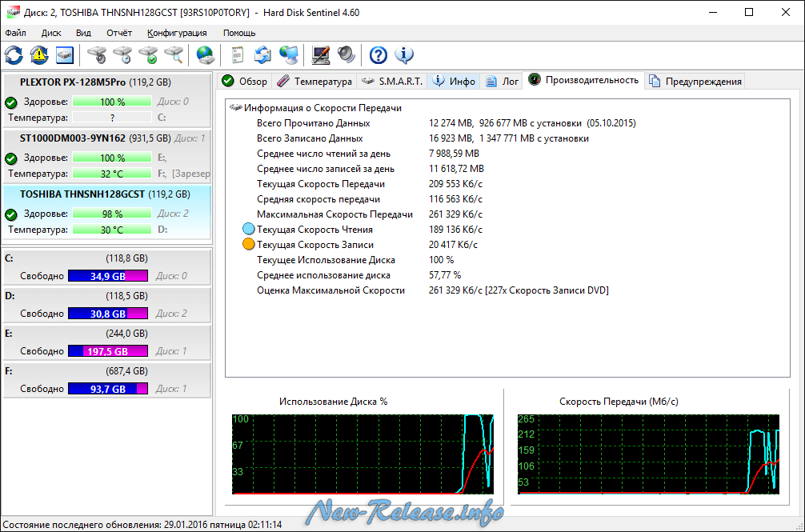This screenshot has height=532, width=805.
Task: Open help via the question mark icon
Action: 378,55
